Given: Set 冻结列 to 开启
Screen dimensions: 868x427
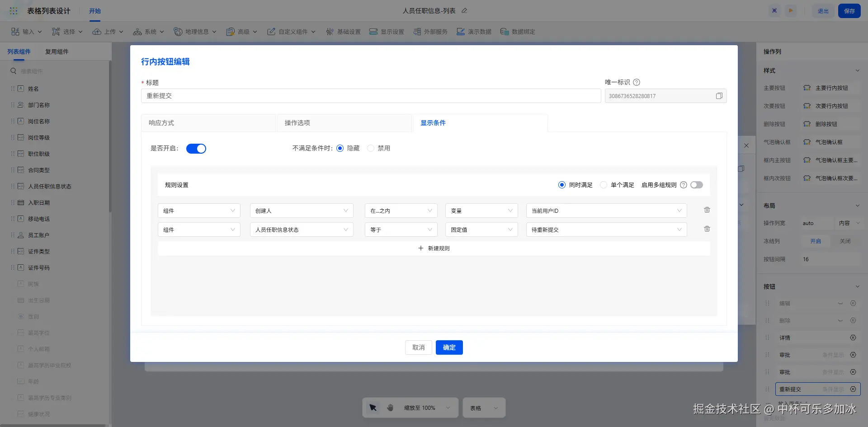Looking at the screenshot, I should (816, 241).
